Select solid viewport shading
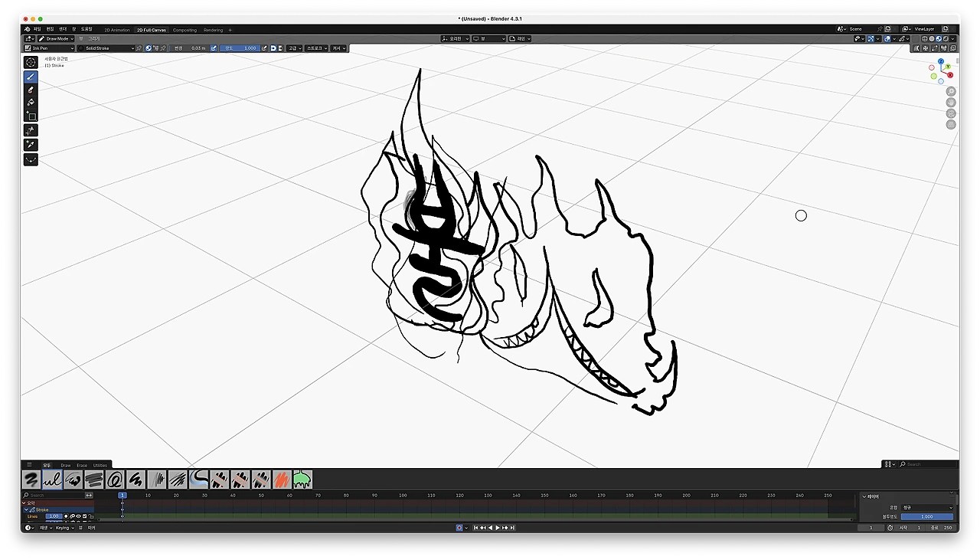 pos(933,38)
